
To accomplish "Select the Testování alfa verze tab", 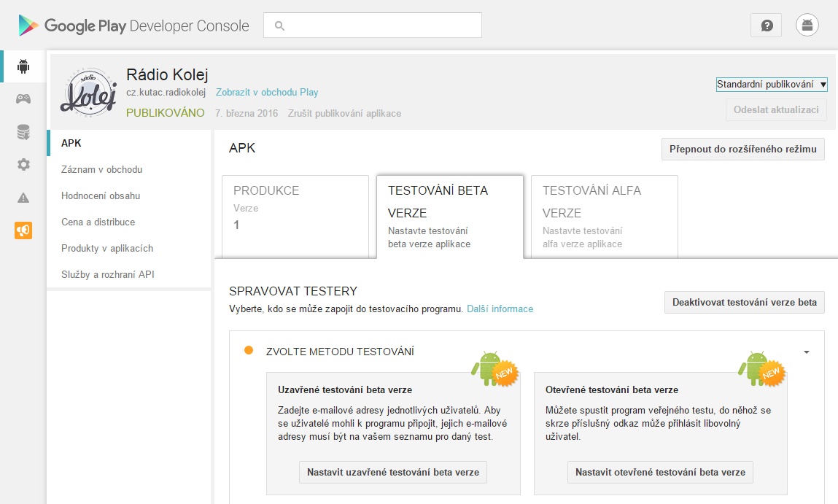I will coord(605,217).
